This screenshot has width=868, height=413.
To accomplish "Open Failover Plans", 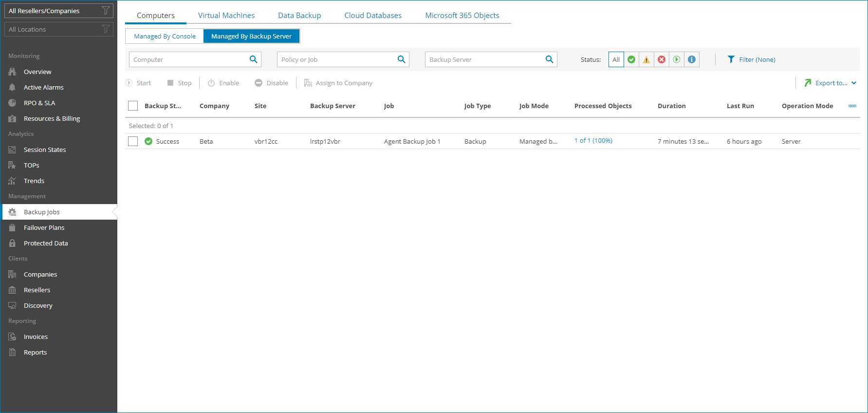I will pyautogui.click(x=44, y=227).
